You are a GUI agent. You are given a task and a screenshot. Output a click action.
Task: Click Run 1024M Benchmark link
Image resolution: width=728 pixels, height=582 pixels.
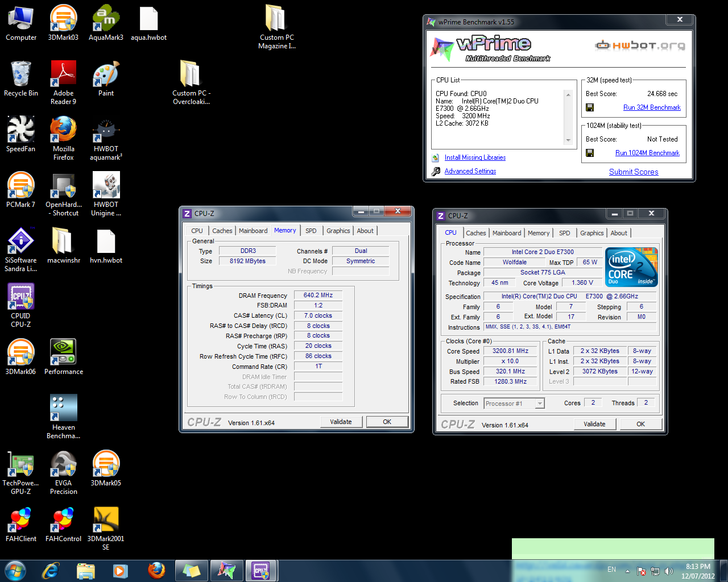pyautogui.click(x=647, y=153)
